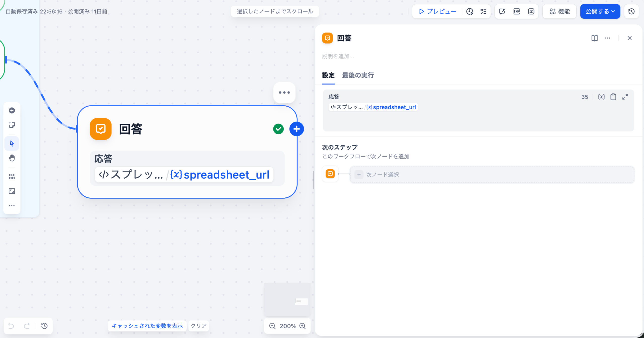Open the checklist icon in top toolbar
This screenshot has width=644, height=338.
(x=483, y=11)
